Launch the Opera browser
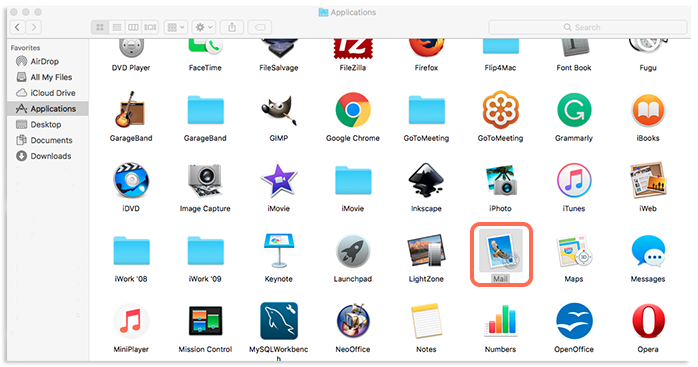 648,321
